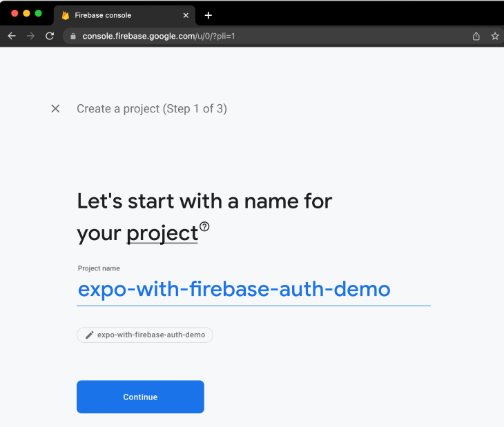This screenshot has height=427, width=504.
Task: Click the browser back arrow
Action: point(12,36)
